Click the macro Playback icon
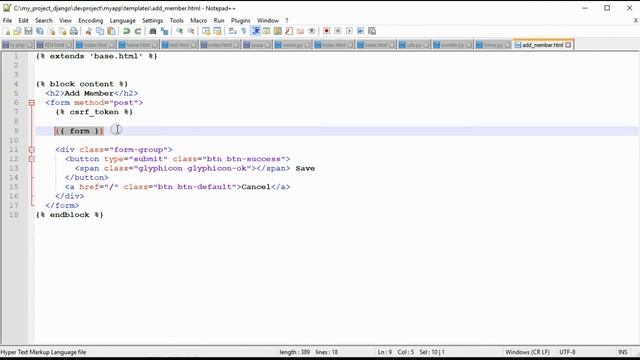 349,31
